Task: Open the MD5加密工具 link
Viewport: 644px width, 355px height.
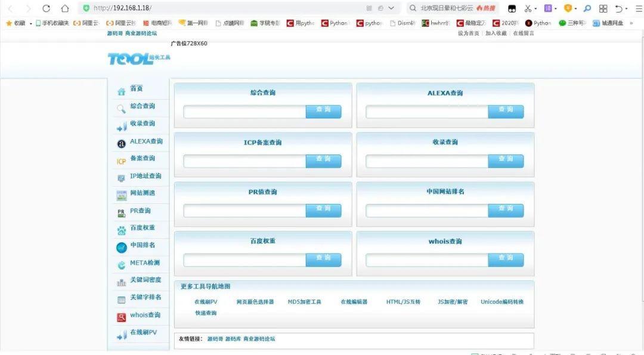Action: click(x=304, y=301)
